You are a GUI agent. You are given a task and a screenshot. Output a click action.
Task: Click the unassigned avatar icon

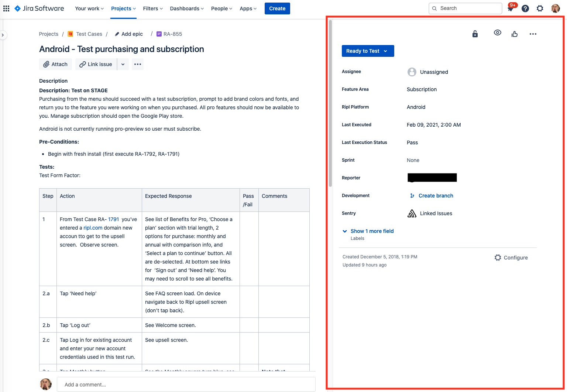click(x=412, y=72)
